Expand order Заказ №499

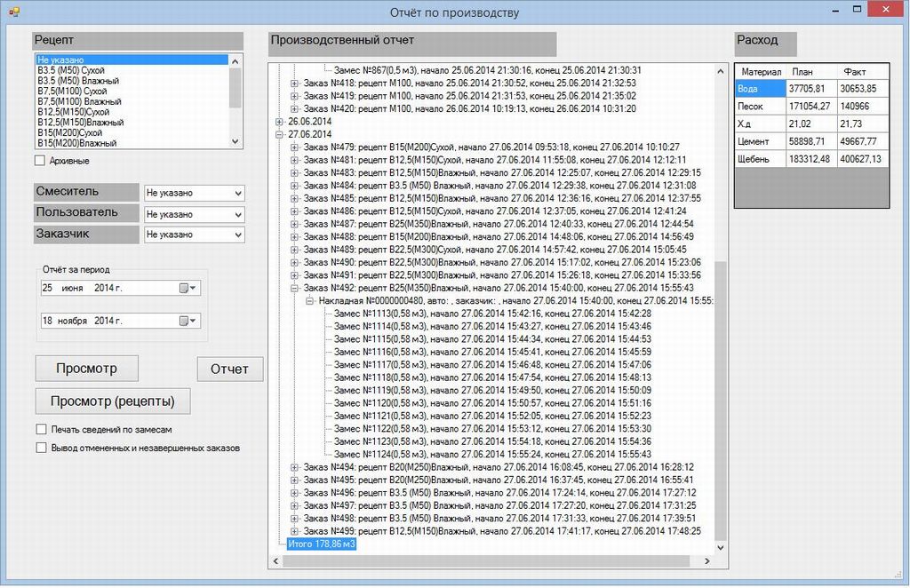[x=294, y=531]
